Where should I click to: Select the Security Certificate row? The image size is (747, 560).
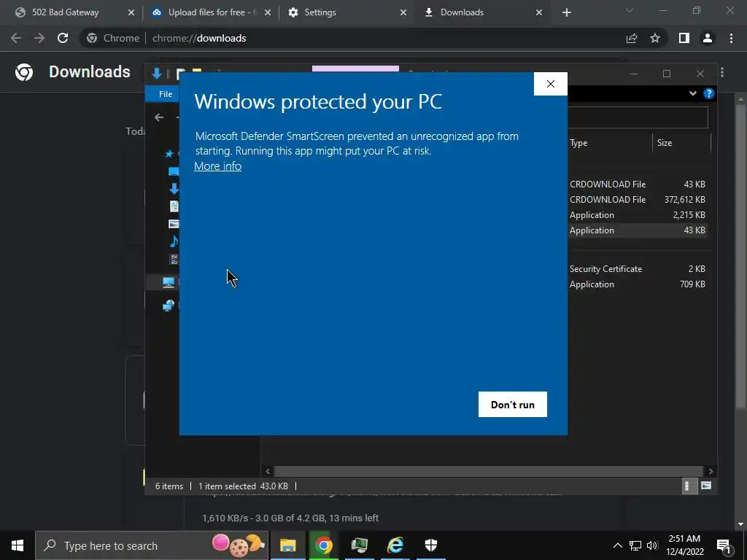click(638, 268)
